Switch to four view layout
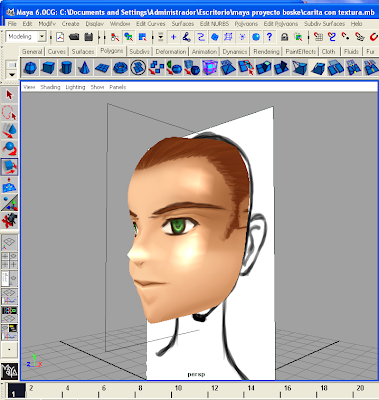This screenshot has height=400, width=379. point(9,261)
